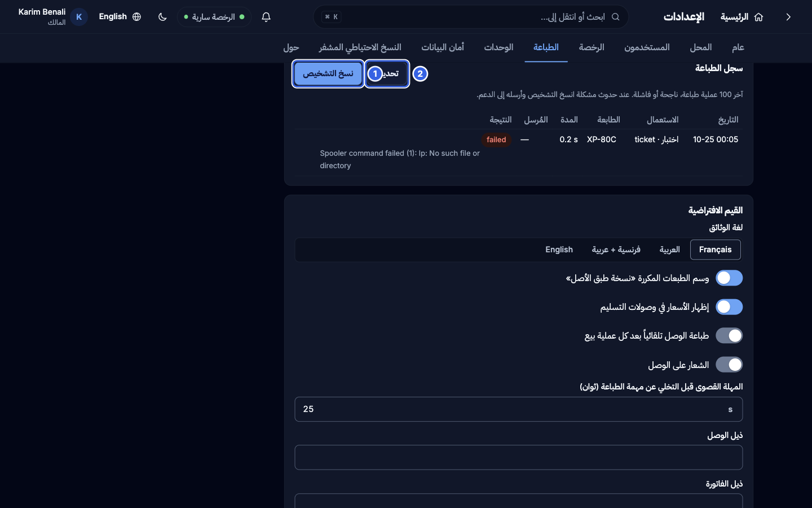
Task: Toggle the الشعار على الوصل switch
Action: 729,365
